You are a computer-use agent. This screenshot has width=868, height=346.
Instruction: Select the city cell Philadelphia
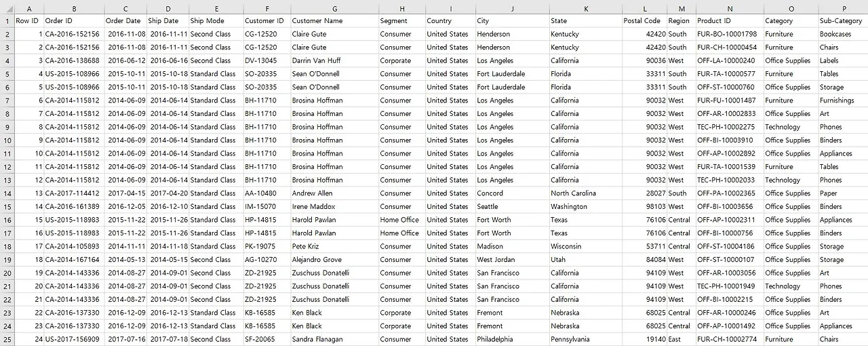point(512,339)
